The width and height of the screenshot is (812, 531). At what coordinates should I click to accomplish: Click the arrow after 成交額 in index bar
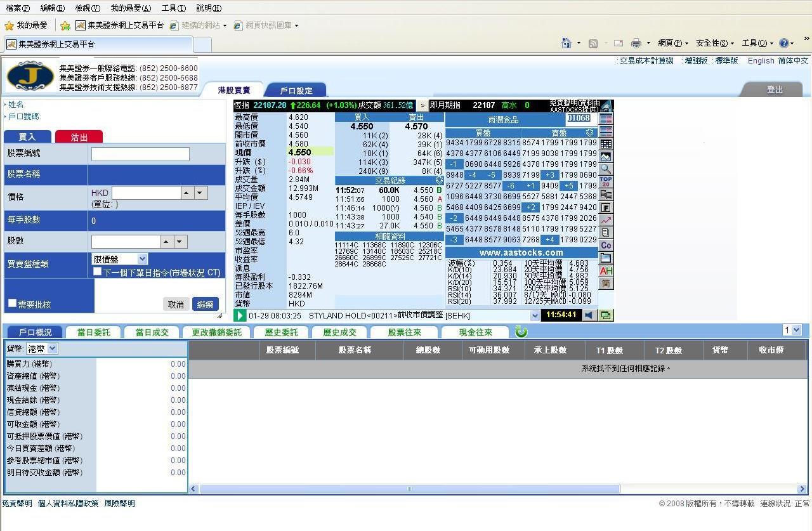(x=422, y=105)
